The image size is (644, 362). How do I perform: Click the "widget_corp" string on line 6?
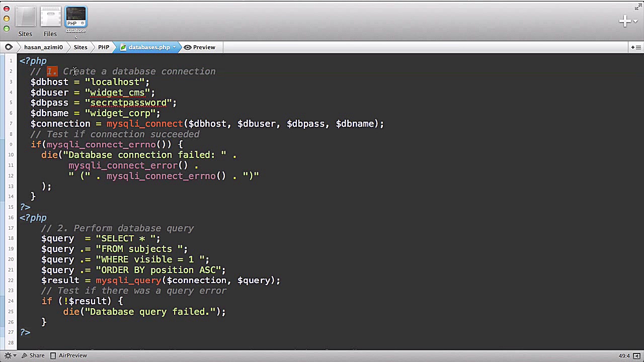tap(120, 113)
